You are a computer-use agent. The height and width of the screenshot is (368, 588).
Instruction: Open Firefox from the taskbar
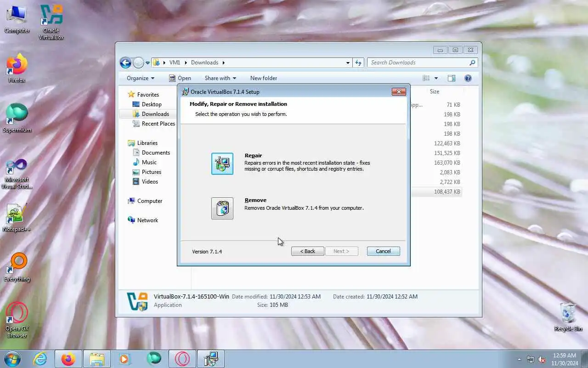[x=68, y=359]
